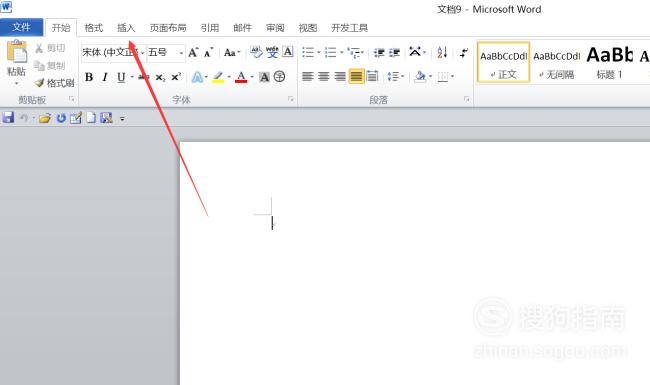Set alignment to Align Left
The width and height of the screenshot is (650, 385).
point(308,77)
